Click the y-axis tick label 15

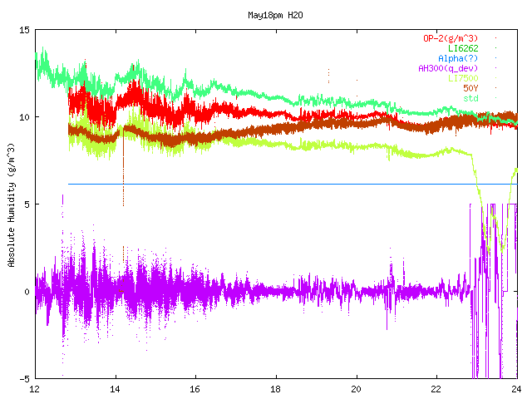coord(24,30)
